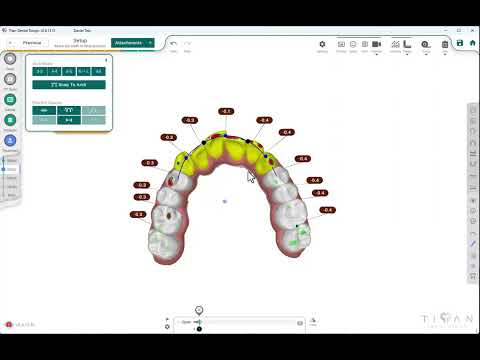This screenshot has width=480, height=360.
Task: Expand the arrow below the L-shaped tool icon
Action: pos(407,54)
